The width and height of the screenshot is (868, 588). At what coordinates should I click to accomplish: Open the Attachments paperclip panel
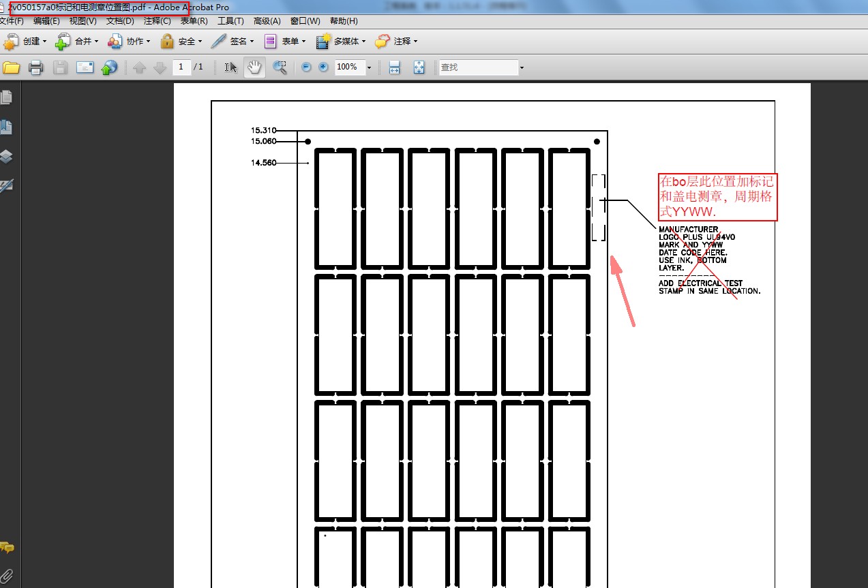coord(7,576)
